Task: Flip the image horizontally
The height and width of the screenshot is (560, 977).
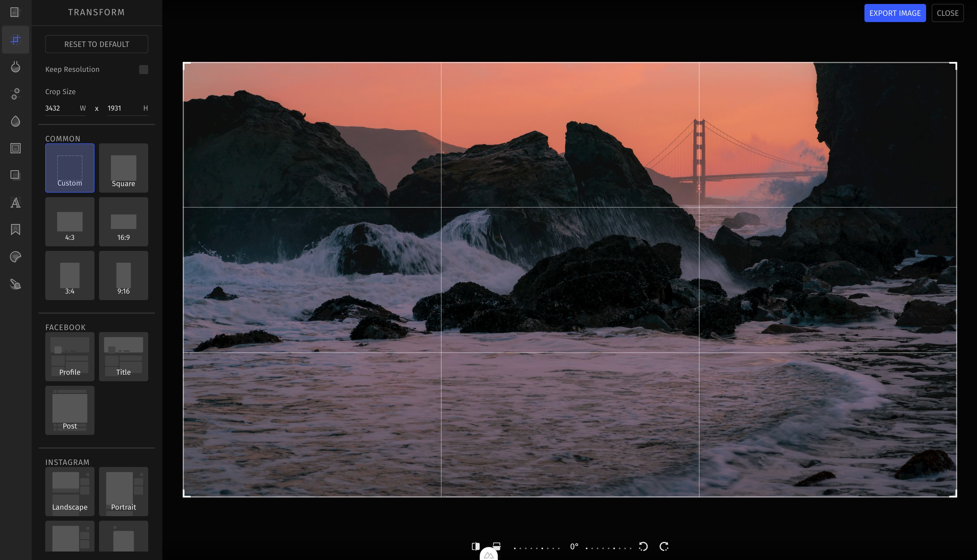Action: (476, 546)
